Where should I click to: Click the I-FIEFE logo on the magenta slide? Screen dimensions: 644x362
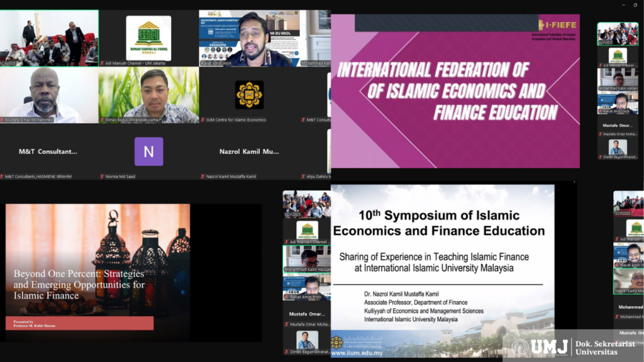pos(557,25)
